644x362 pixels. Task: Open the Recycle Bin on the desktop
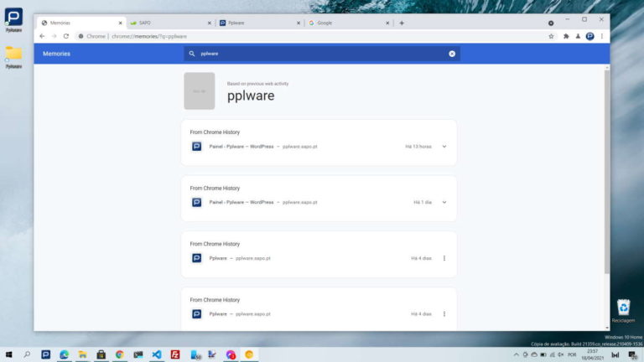tap(623, 308)
